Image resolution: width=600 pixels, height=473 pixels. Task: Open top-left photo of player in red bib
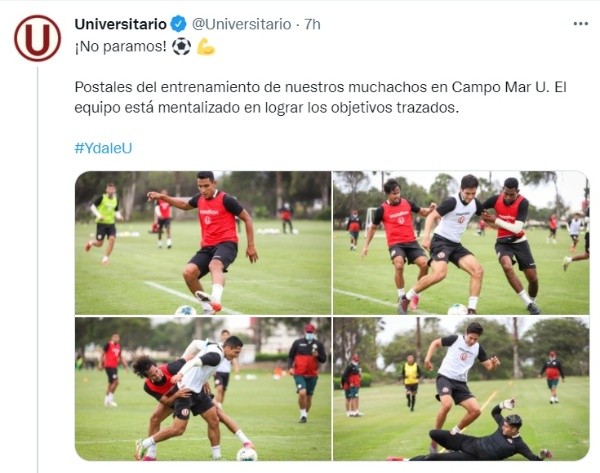[x=203, y=243]
